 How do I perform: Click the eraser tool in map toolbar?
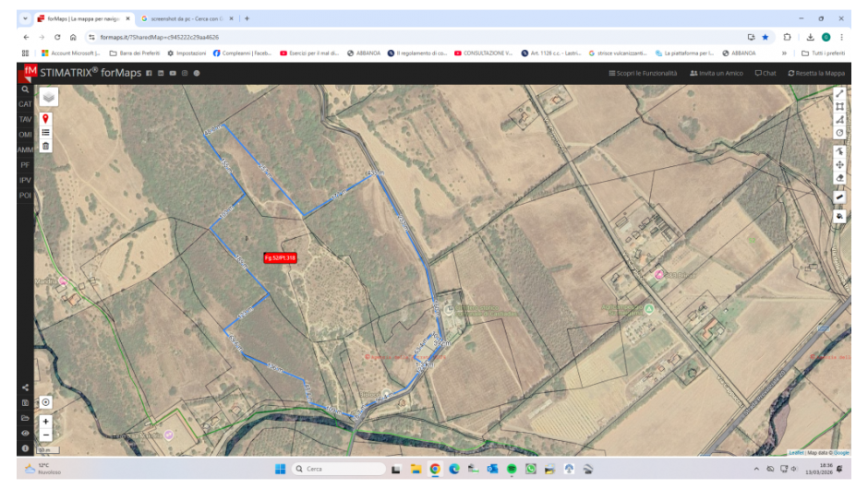(x=839, y=177)
